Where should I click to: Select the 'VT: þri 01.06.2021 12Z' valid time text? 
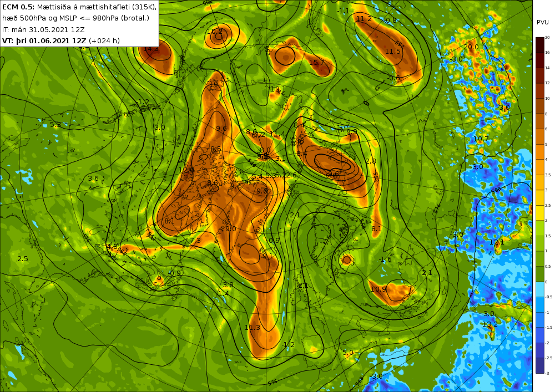coord(44,40)
